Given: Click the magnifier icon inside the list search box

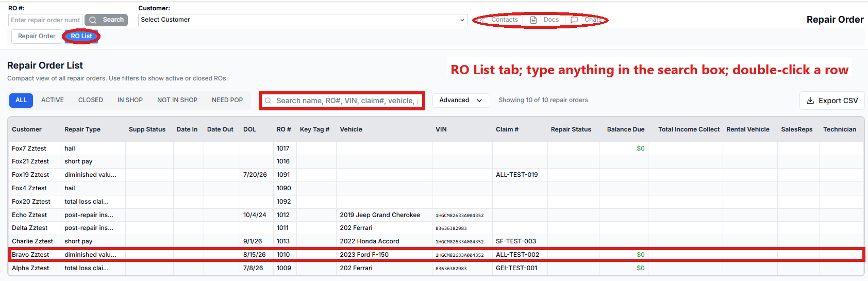Looking at the screenshot, I should pos(268,101).
